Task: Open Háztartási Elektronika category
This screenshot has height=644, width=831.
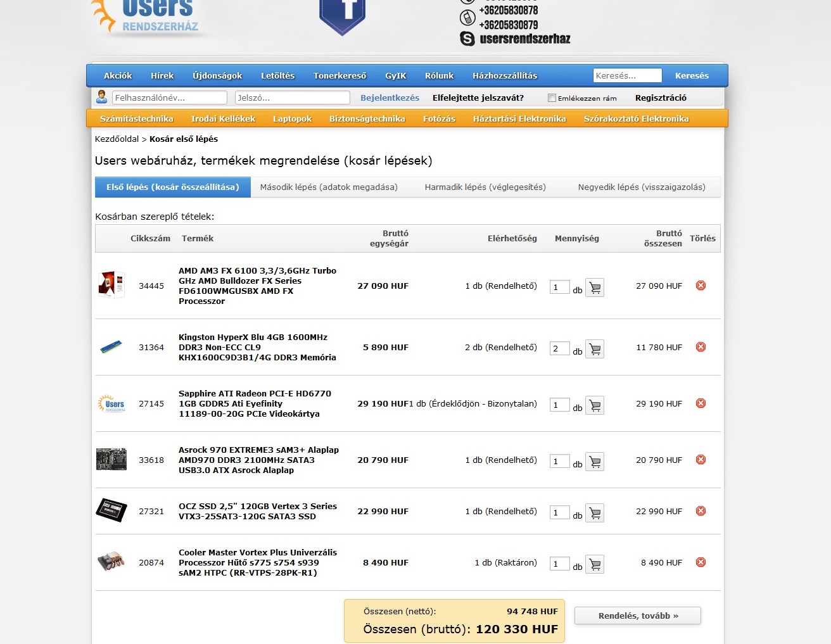Action: pyautogui.click(x=519, y=118)
